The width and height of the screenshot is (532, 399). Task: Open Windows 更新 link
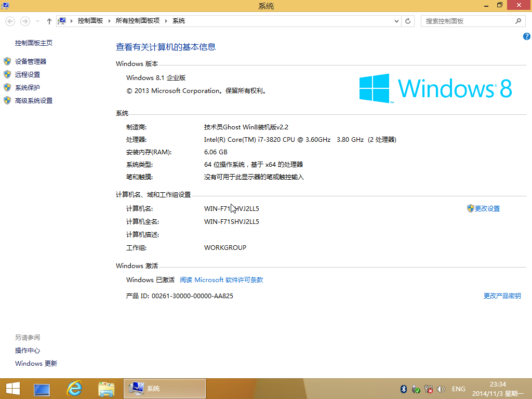(x=36, y=363)
